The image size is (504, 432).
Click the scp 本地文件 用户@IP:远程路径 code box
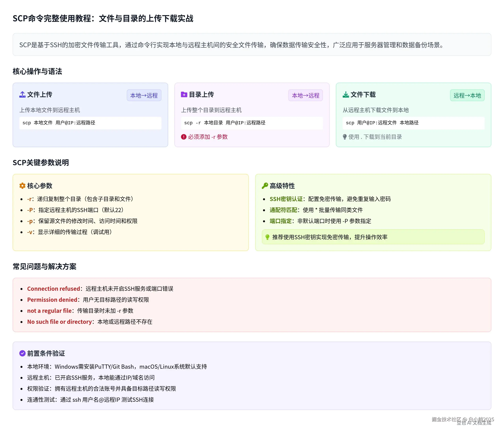(90, 123)
